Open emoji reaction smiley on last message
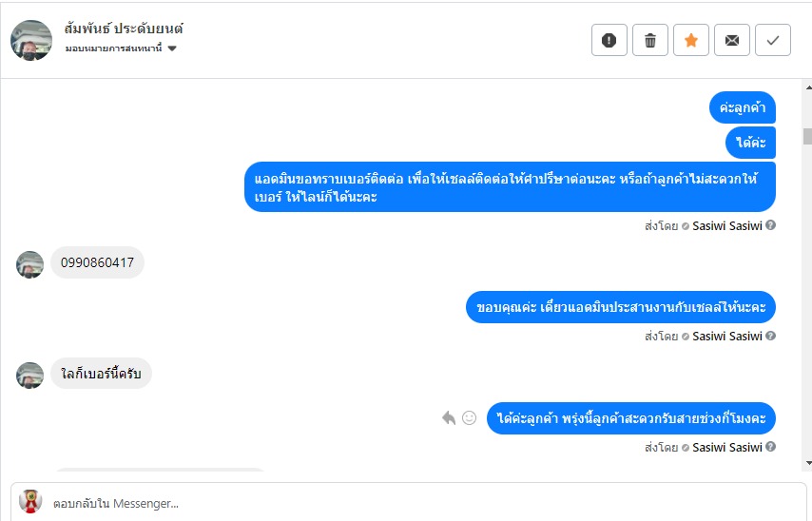The height and width of the screenshot is (521, 812). pyautogui.click(x=469, y=417)
